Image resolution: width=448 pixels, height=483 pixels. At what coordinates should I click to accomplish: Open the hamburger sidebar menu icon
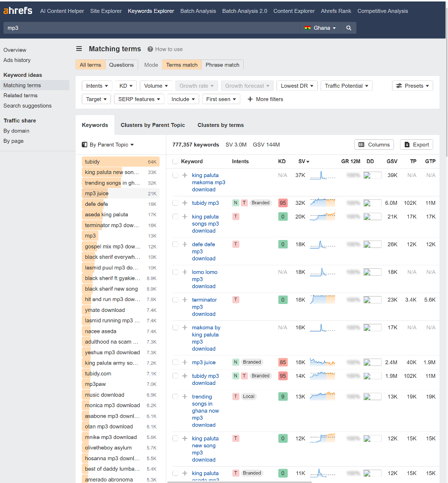pyautogui.click(x=79, y=49)
